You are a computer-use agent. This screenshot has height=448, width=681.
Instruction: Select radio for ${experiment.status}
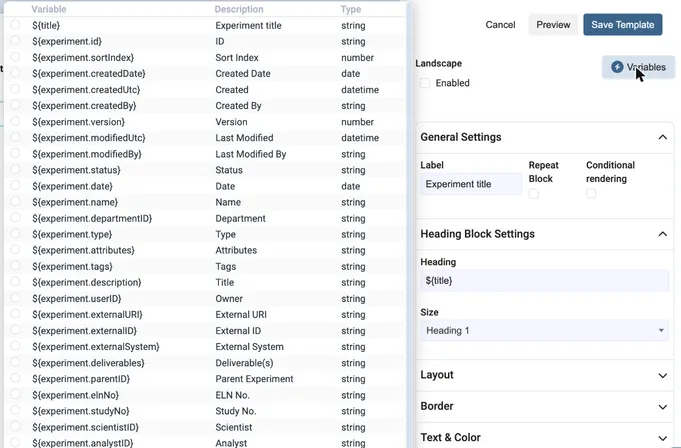pyautogui.click(x=15, y=169)
